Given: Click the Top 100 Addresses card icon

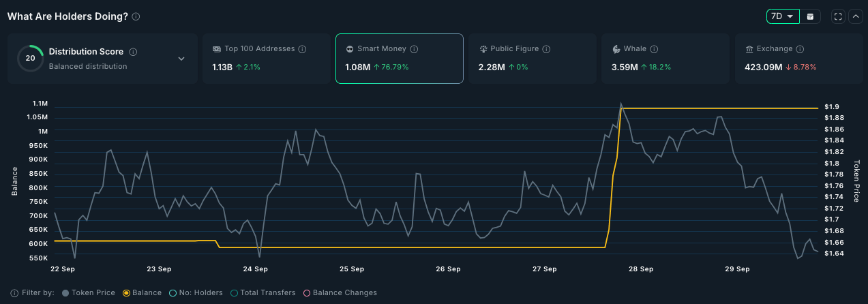Looking at the screenshot, I should [216, 49].
